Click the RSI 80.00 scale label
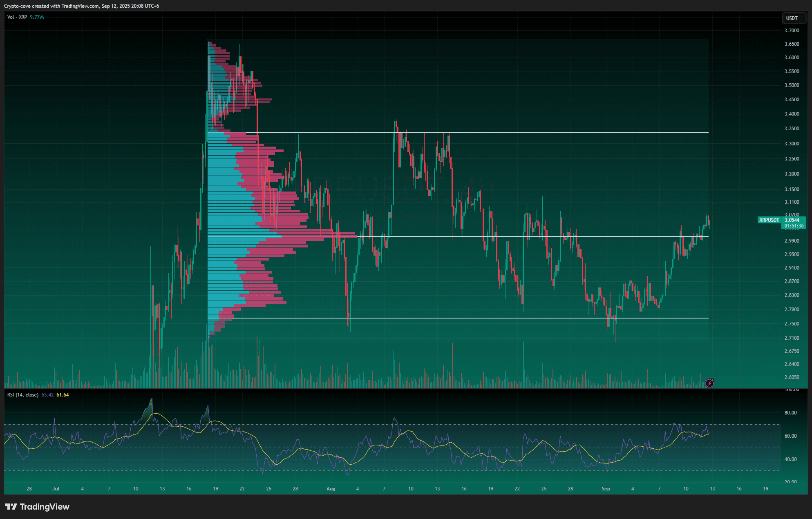Viewport: 812px width, 519px height. click(x=790, y=413)
